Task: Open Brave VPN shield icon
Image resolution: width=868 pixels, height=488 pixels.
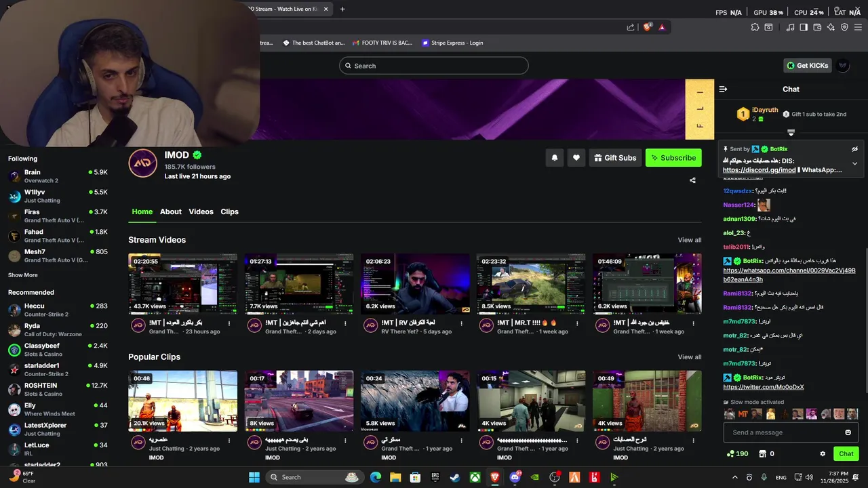Action: pyautogui.click(x=844, y=27)
